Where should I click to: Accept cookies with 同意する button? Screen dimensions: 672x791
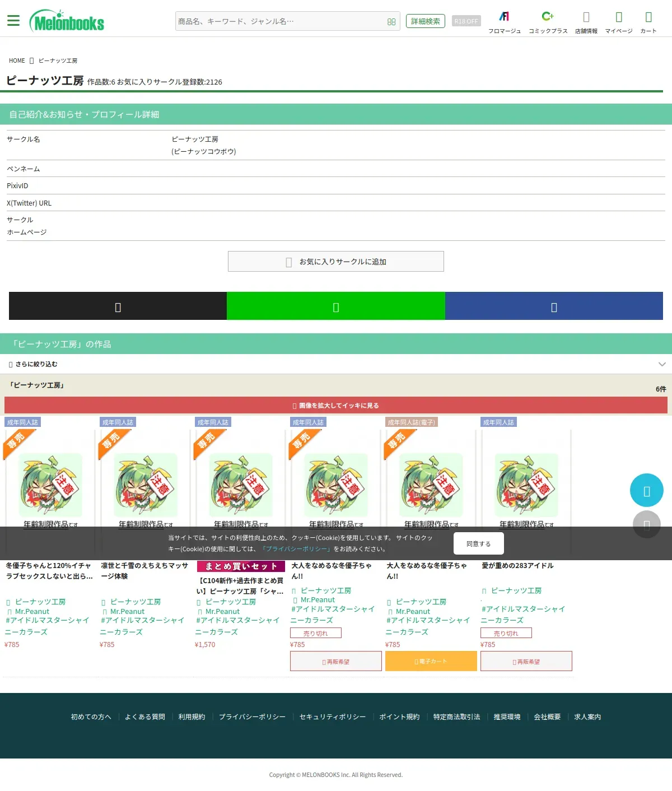pos(479,543)
